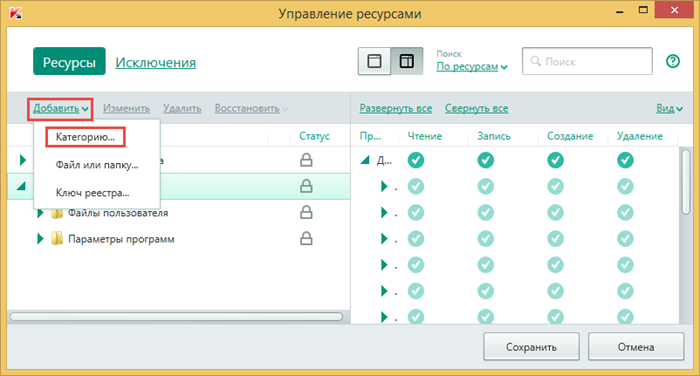The width and height of the screenshot is (700, 376).
Task: Toggle Создание checkmark in Д... row
Action: coord(555,160)
